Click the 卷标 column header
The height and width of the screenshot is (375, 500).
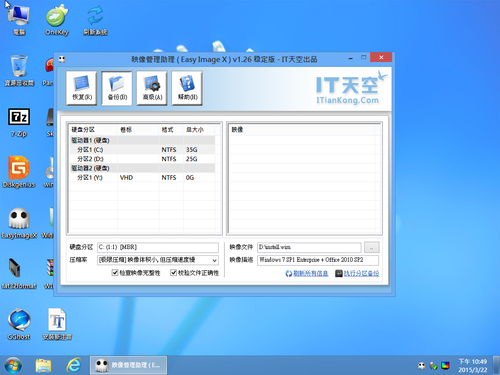coord(138,130)
